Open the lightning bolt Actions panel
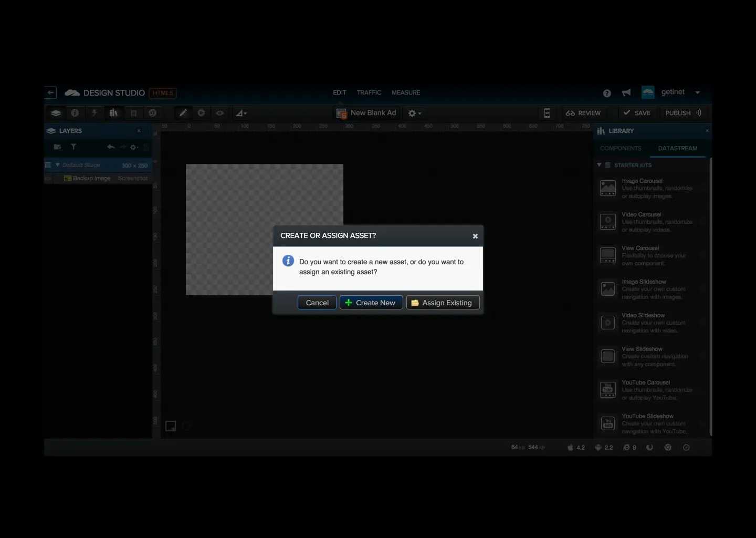Viewport: 756px width, 538px height. 94,113
